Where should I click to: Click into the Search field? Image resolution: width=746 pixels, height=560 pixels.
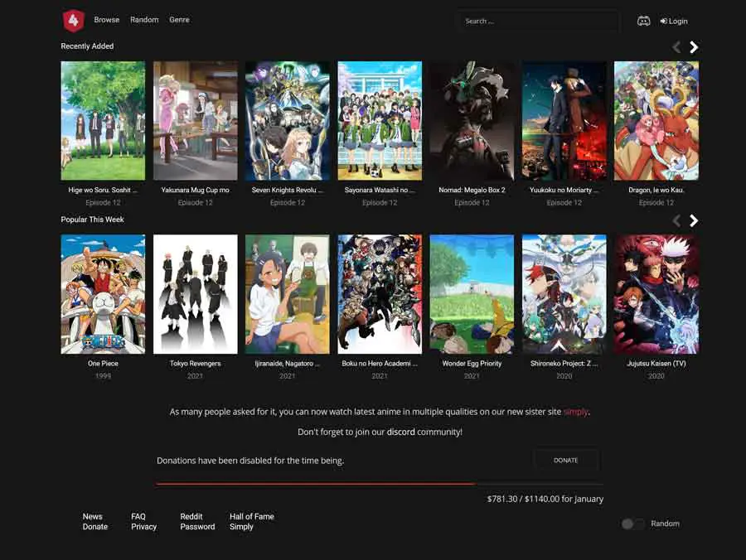click(x=539, y=21)
